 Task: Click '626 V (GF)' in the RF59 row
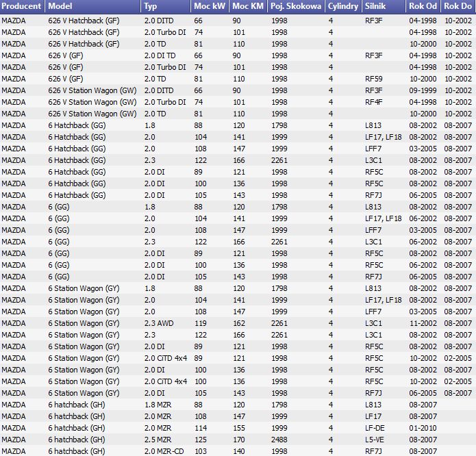tap(66, 79)
